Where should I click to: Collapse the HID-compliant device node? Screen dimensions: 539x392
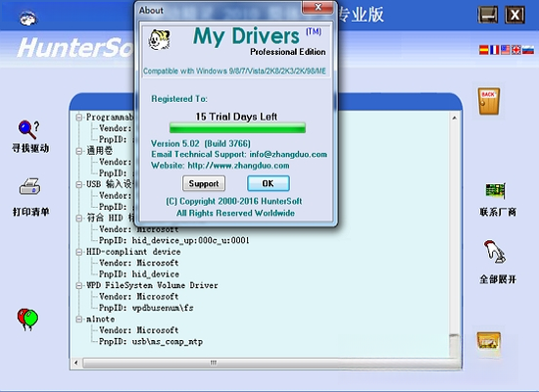click(79, 252)
